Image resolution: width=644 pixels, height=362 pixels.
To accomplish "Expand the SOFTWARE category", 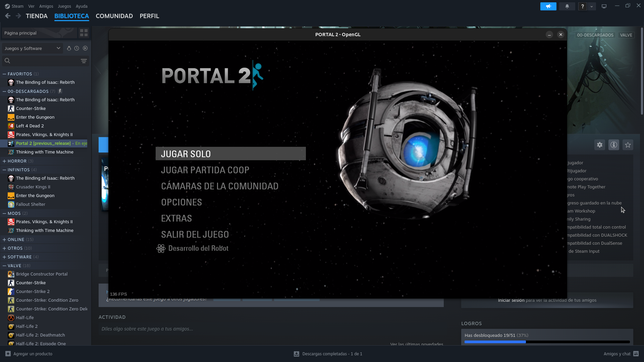I will pyautogui.click(x=4, y=257).
